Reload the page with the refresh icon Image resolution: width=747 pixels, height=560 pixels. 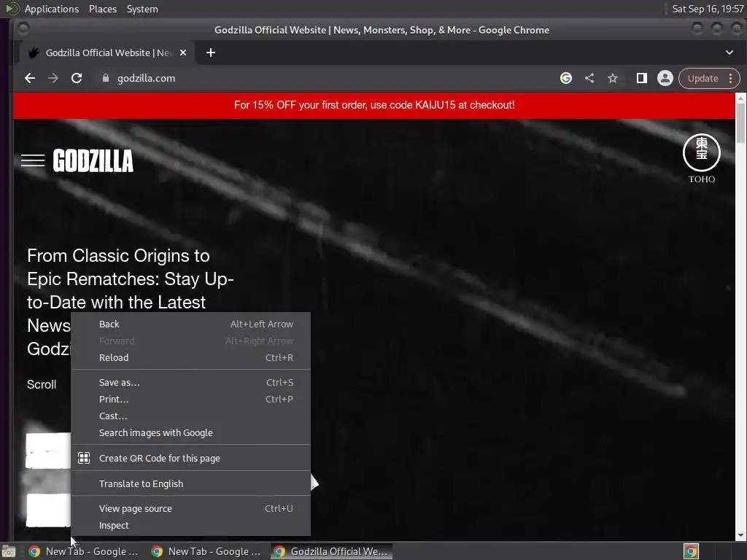pyautogui.click(x=77, y=78)
